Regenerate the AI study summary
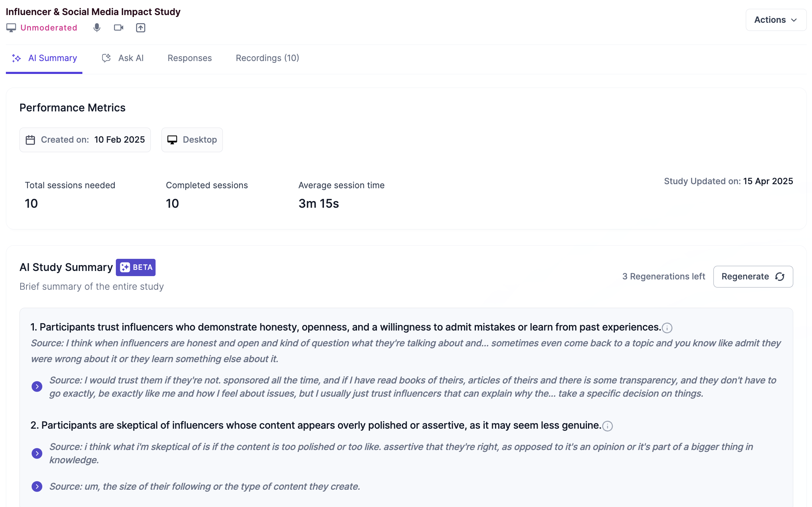The width and height of the screenshot is (812, 507). (753, 276)
